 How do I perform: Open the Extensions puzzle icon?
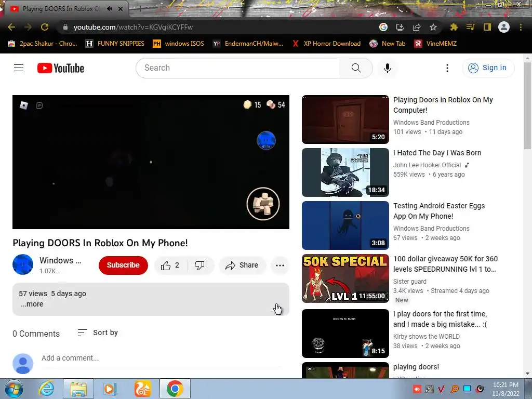(x=454, y=27)
